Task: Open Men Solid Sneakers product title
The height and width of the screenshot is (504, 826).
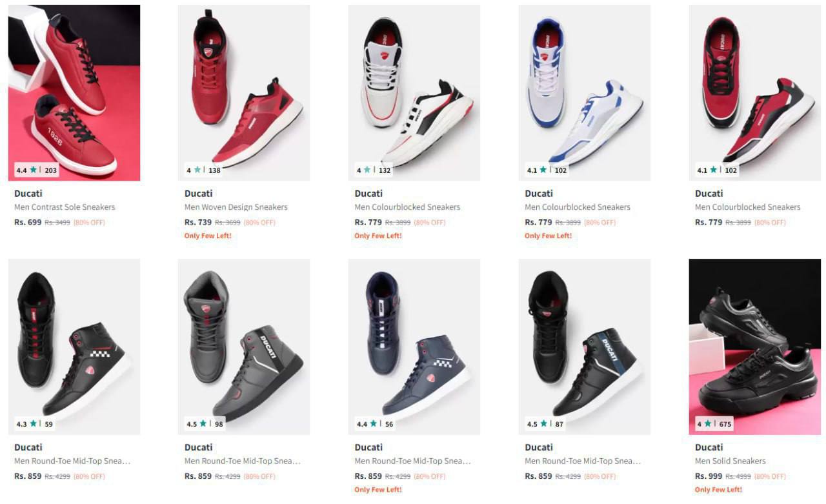Action: click(730, 461)
